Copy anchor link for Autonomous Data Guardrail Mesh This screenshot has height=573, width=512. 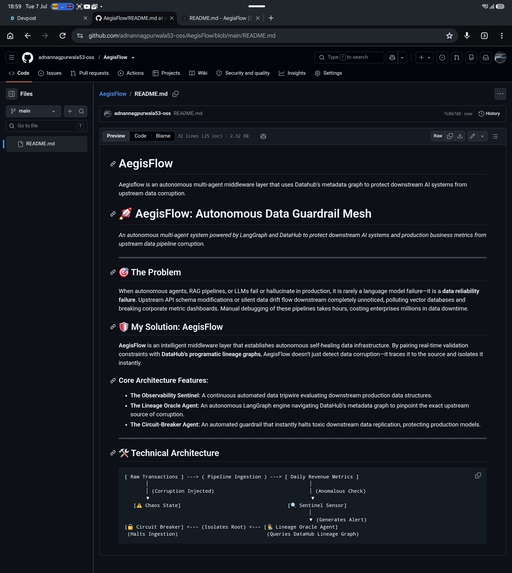[113, 214]
